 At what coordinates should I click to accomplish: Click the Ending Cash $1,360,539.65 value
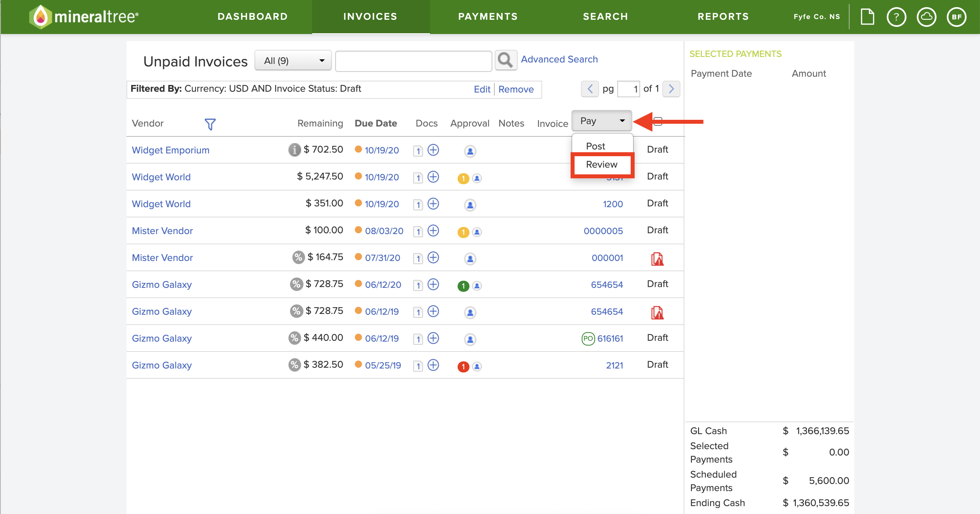[816, 503]
